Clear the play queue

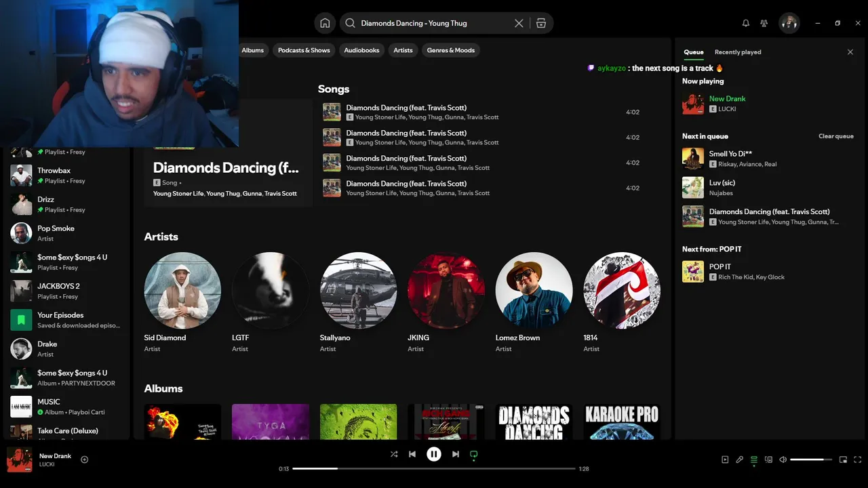[836, 136]
